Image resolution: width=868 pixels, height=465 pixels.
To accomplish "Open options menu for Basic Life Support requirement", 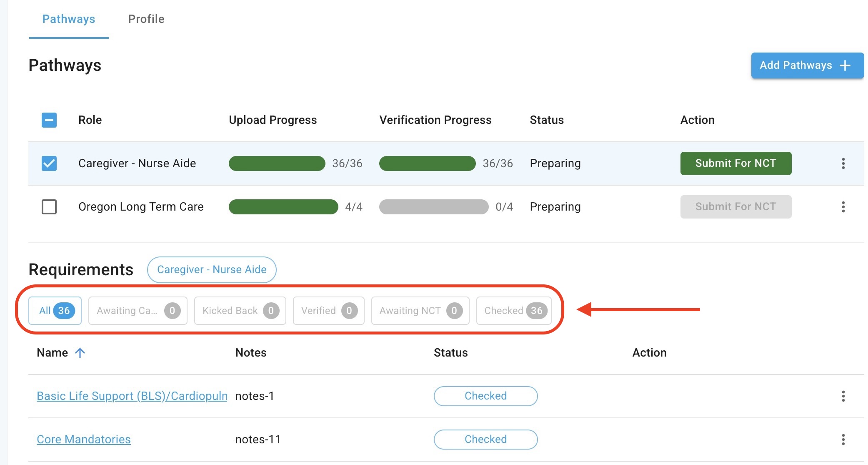I will [x=843, y=396].
